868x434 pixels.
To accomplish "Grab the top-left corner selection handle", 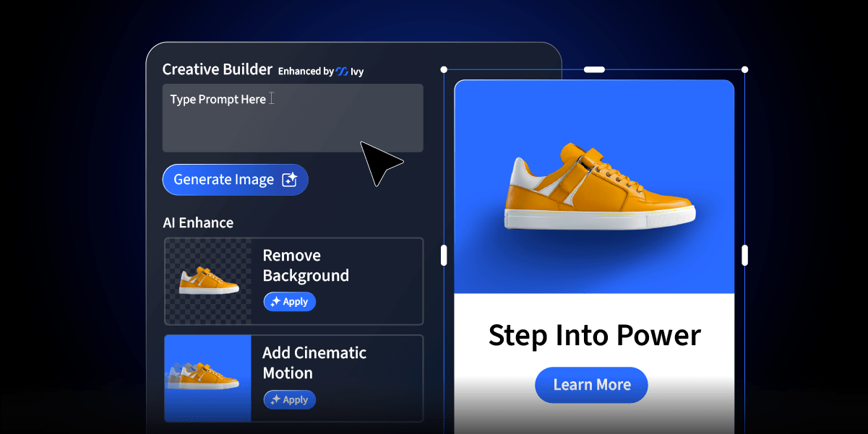I will tap(444, 70).
